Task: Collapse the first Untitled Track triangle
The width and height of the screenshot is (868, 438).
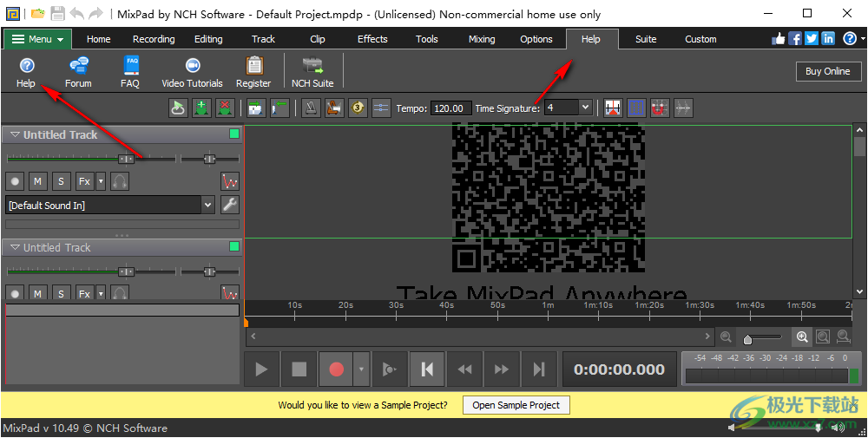Action: tap(15, 134)
